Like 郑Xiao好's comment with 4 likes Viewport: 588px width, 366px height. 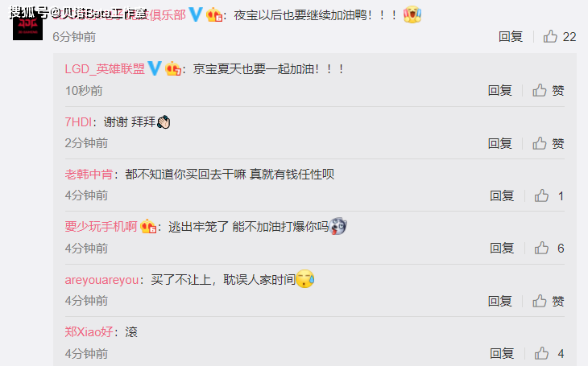[x=541, y=353]
